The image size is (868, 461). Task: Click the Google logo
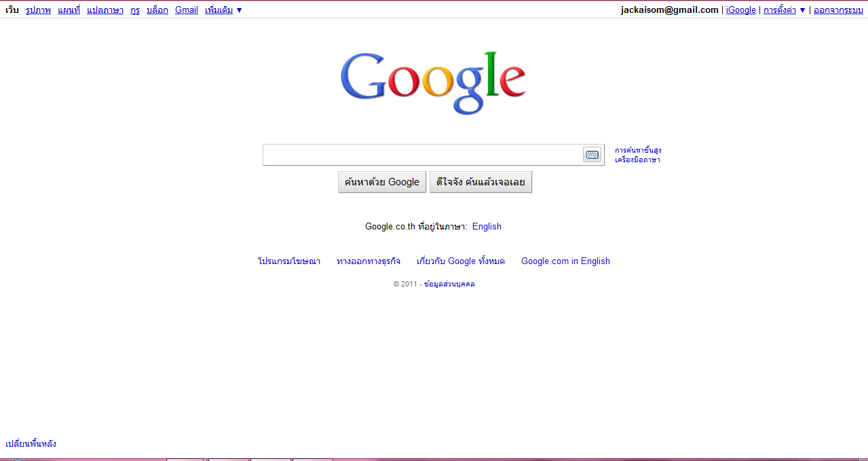click(433, 83)
